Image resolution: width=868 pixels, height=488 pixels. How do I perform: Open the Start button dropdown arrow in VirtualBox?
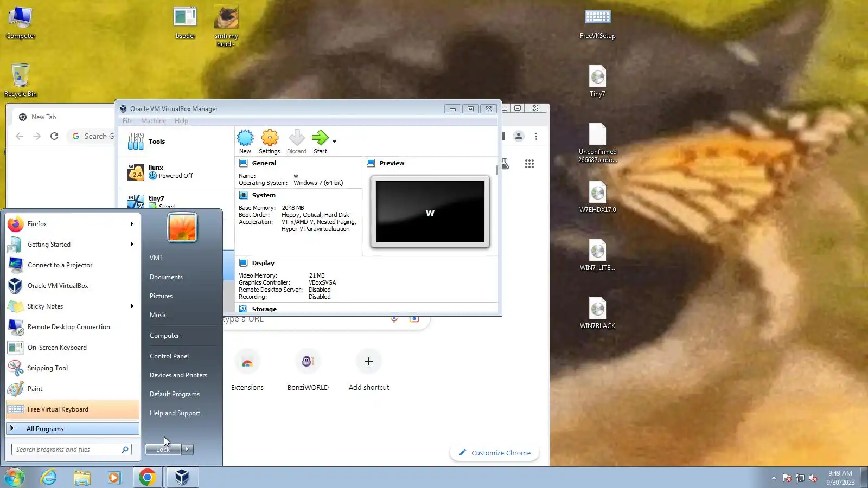(x=334, y=142)
